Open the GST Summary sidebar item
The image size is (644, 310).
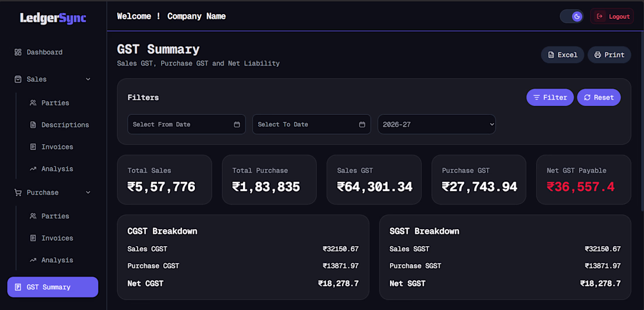[53, 287]
